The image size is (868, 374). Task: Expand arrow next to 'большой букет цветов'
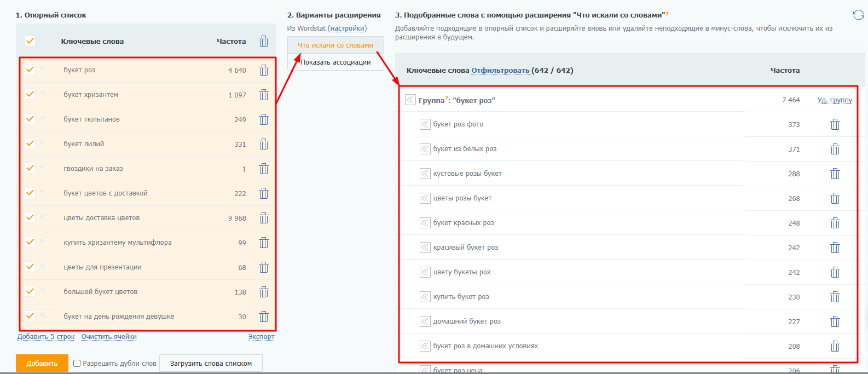(x=43, y=291)
